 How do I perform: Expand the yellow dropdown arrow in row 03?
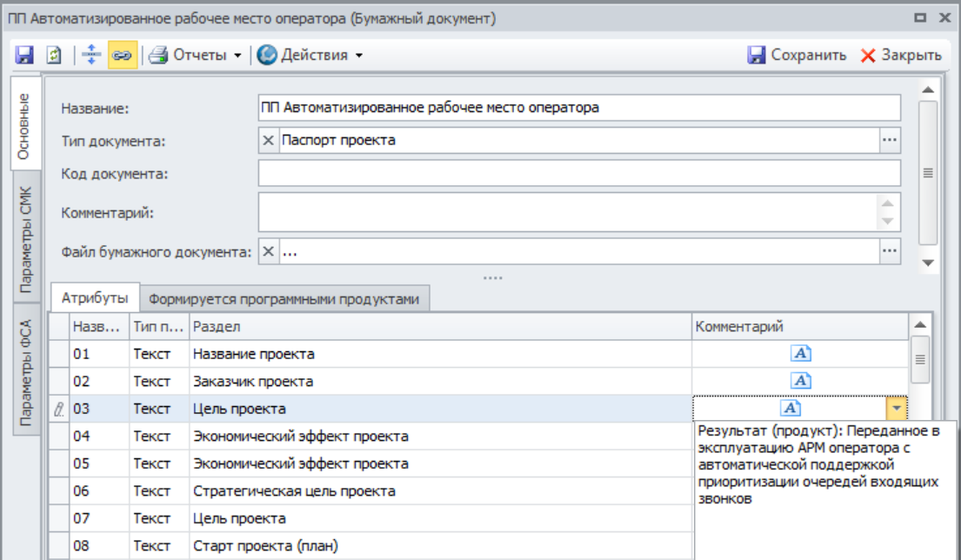(x=897, y=409)
